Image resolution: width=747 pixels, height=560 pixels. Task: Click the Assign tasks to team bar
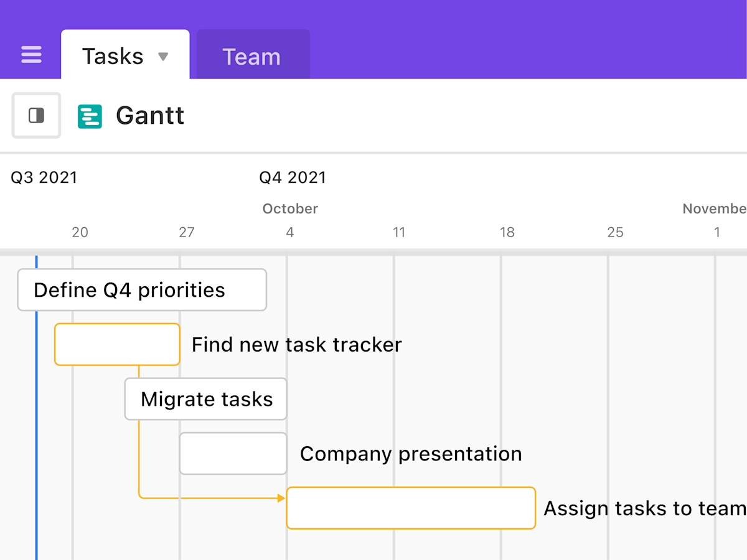pyautogui.click(x=411, y=508)
